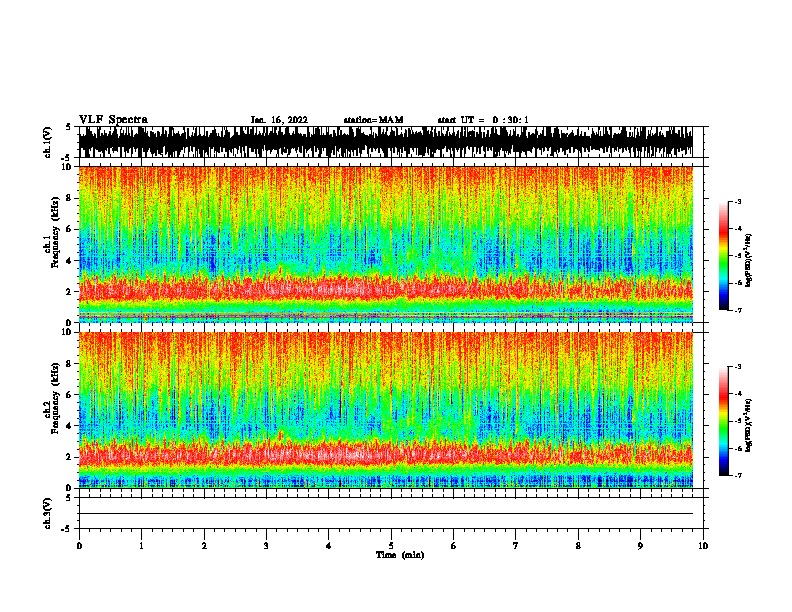Click the ch.2 spectrogram panel
792x612 pixels.
click(386, 410)
